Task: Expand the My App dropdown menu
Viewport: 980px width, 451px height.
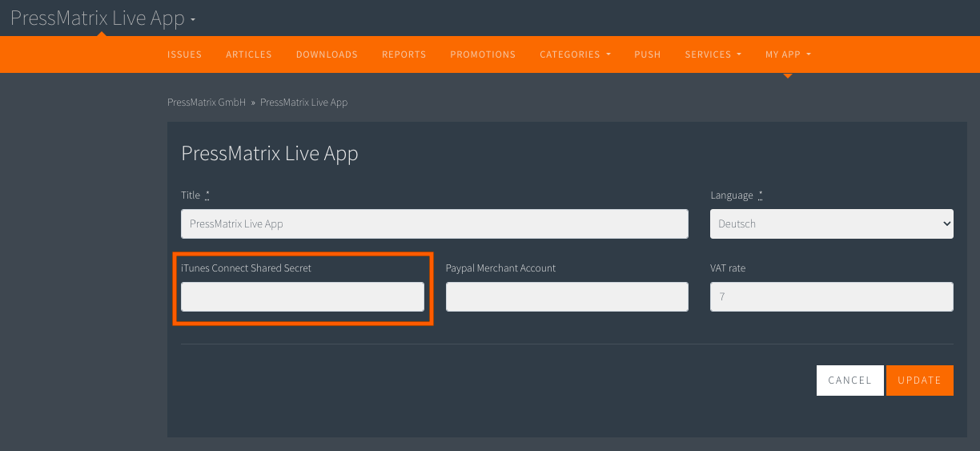Action: [788, 54]
